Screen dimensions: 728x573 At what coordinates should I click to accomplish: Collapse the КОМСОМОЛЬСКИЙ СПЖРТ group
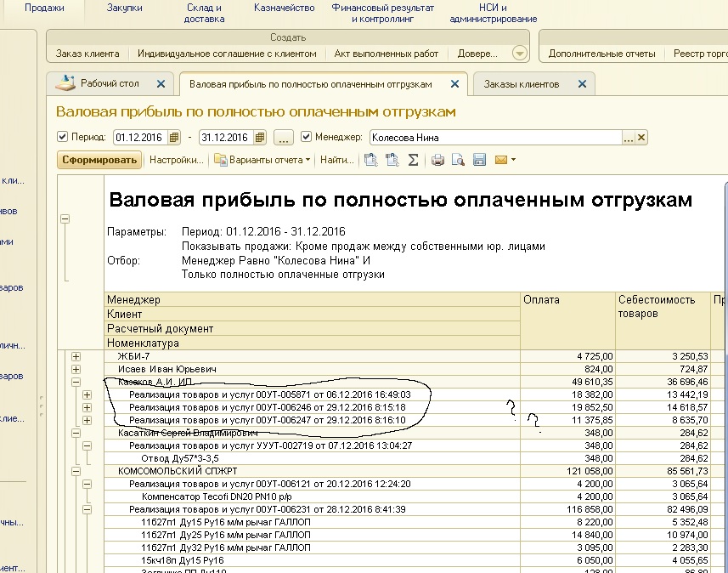click(x=76, y=470)
